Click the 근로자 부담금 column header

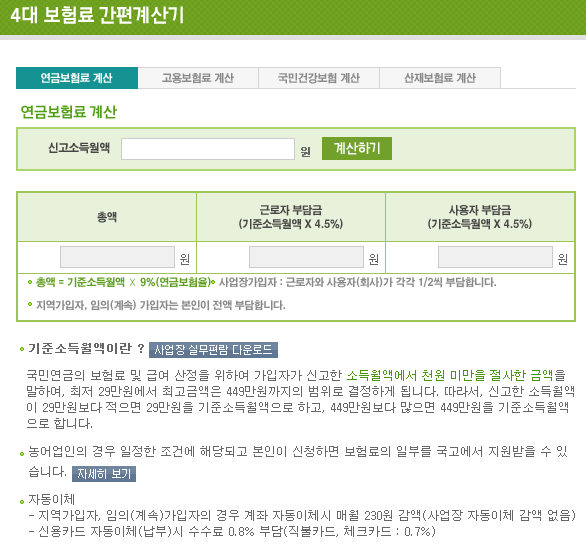[291, 217]
